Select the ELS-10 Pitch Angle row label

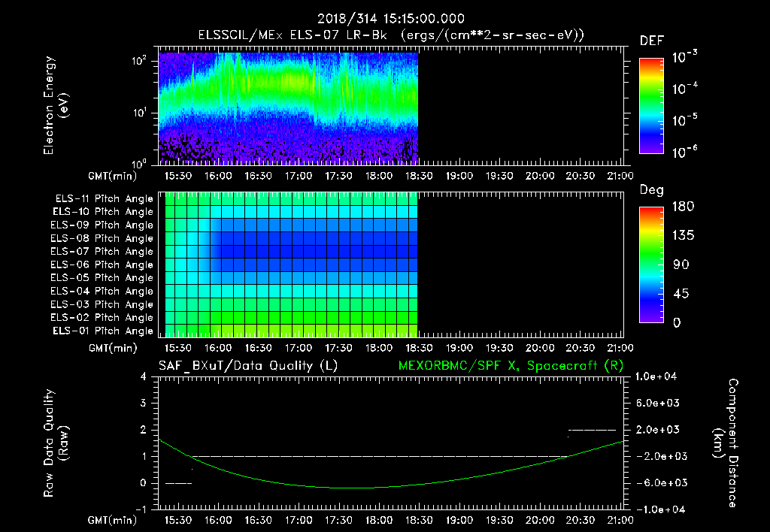click(x=103, y=212)
